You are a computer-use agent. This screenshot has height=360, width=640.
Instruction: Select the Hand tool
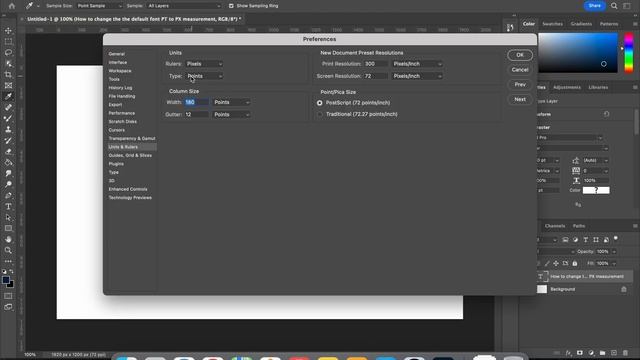click(x=8, y=240)
